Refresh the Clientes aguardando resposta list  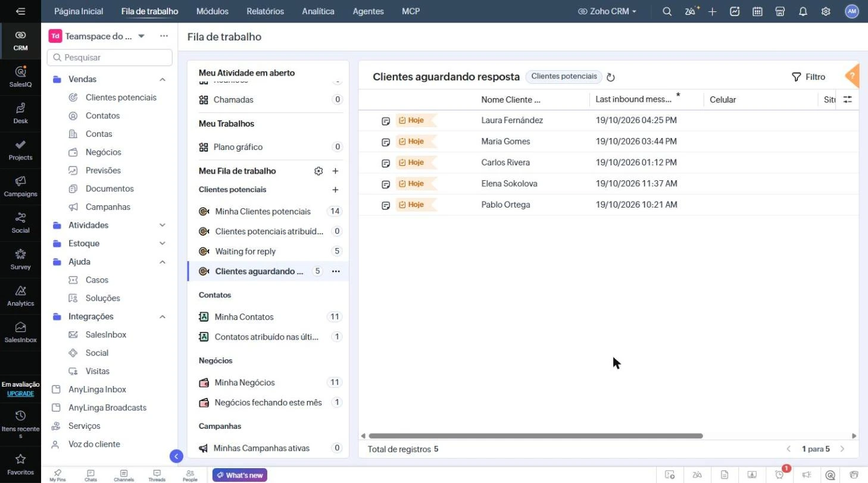(610, 77)
